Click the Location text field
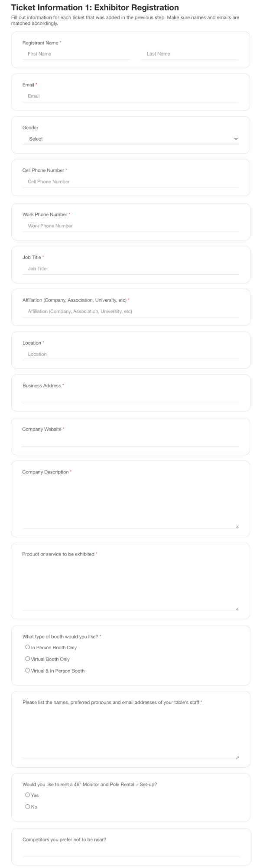Image resolution: width=260 pixels, height=868 pixels. coord(130,354)
